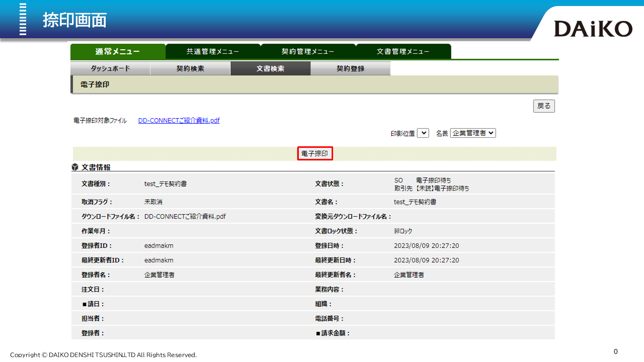644x362 pixels.
Task: Open the ダッシュボード submenu
Action: tap(110, 68)
